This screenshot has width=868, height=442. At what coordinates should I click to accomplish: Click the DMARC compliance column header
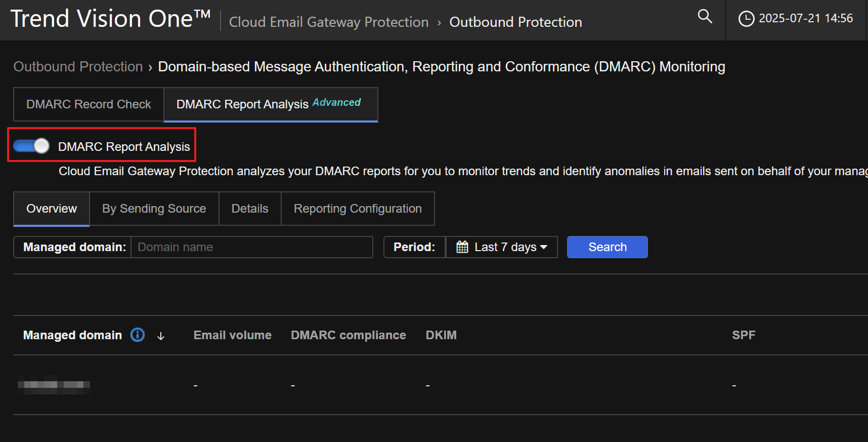coord(348,335)
